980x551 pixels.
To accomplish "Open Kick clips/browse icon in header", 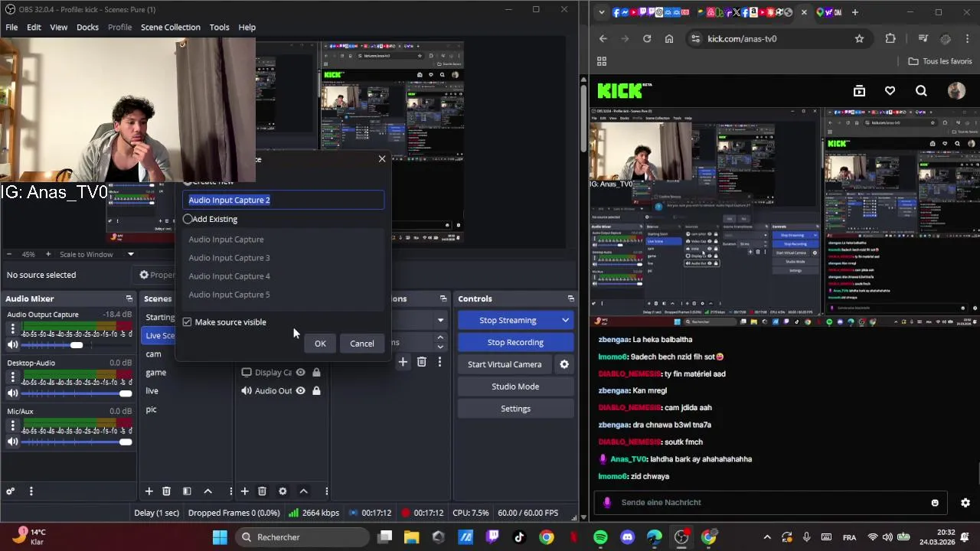I will tap(859, 91).
